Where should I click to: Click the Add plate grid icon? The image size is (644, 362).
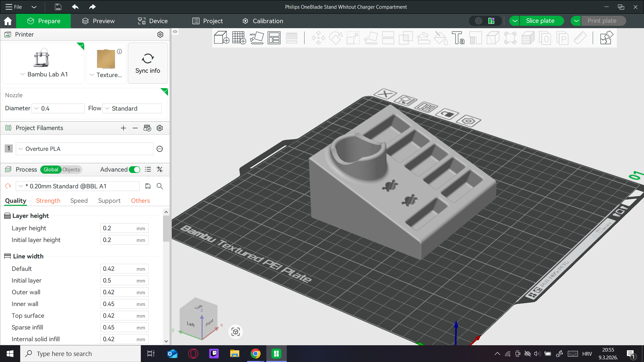239,38
